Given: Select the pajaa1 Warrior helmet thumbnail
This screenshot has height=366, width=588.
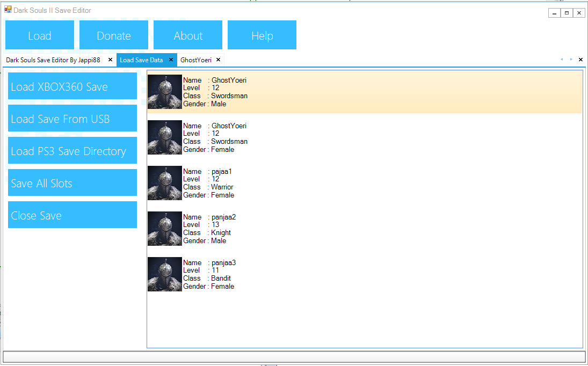Looking at the screenshot, I should tap(165, 183).
